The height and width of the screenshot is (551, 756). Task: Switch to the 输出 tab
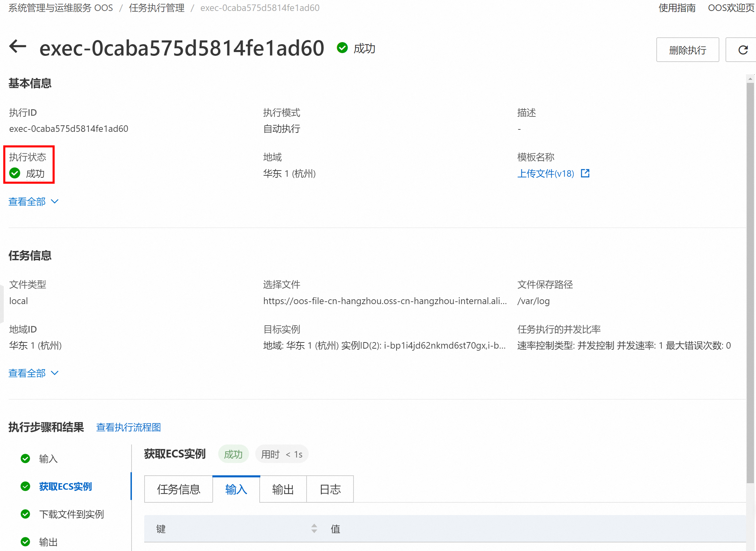(x=283, y=489)
